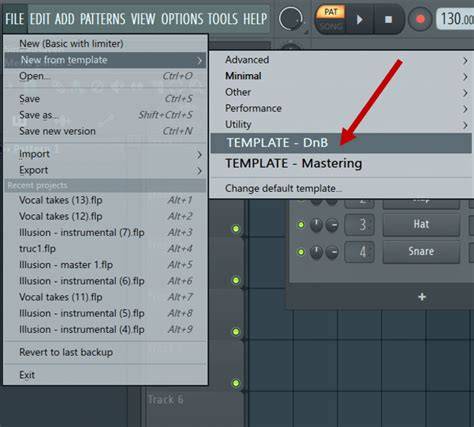The height and width of the screenshot is (427, 474).
Task: Select the Hat channel button
Action: (421, 224)
